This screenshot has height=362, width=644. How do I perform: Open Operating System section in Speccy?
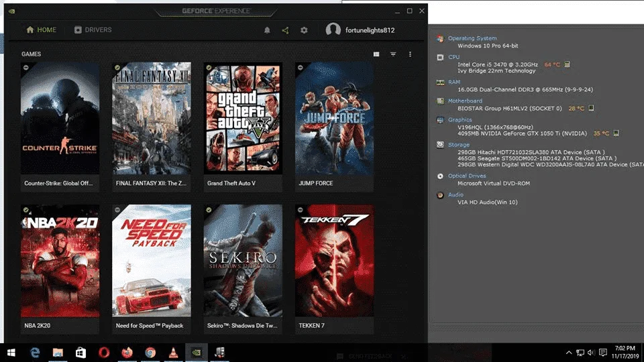[x=472, y=38]
